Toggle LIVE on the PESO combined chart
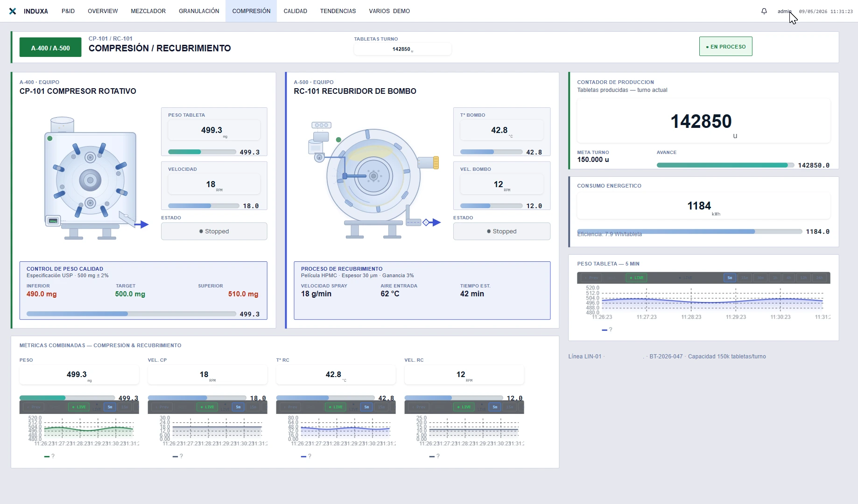This screenshot has height=504, width=858. [79, 407]
